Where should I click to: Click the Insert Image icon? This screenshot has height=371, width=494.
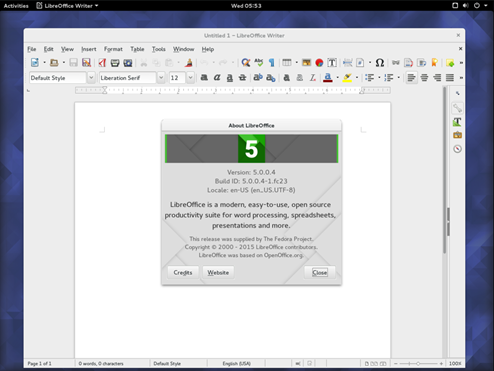pyautogui.click(x=306, y=62)
